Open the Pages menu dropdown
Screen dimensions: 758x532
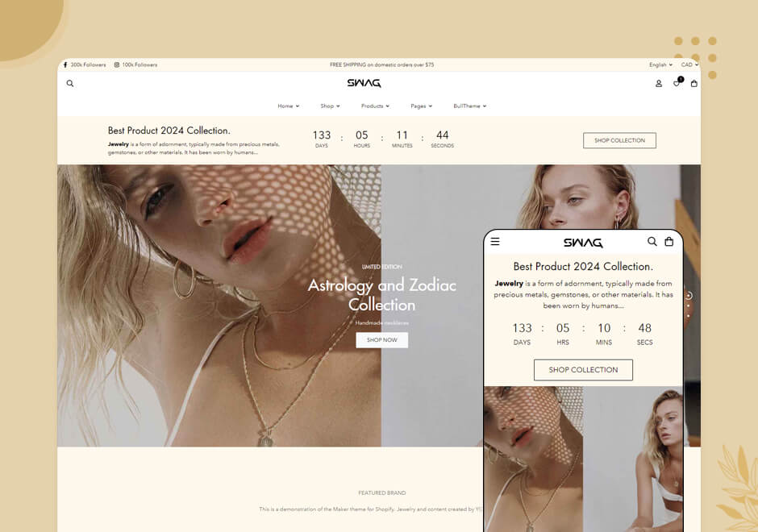tap(421, 106)
